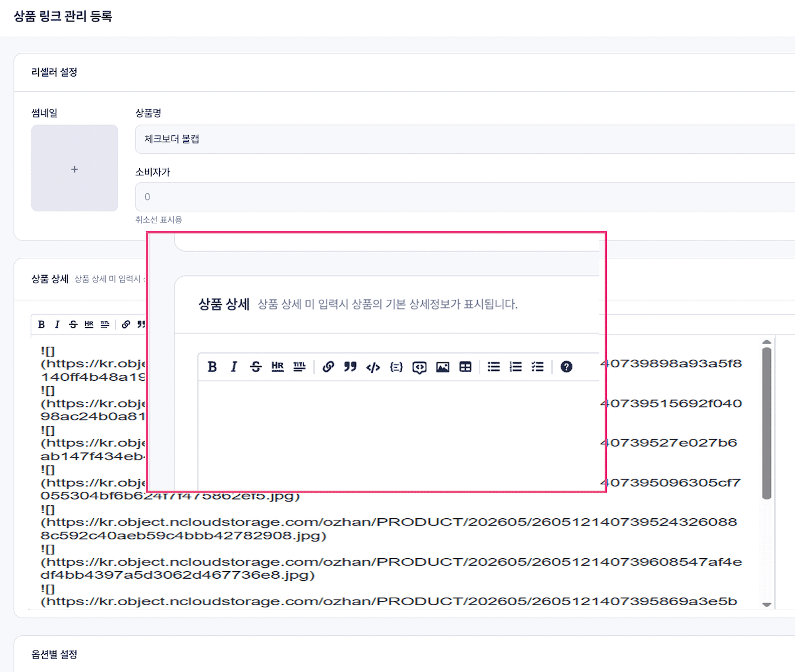Insert an image using the picture icon
Image resolution: width=795 pixels, height=672 pixels.
tap(443, 367)
